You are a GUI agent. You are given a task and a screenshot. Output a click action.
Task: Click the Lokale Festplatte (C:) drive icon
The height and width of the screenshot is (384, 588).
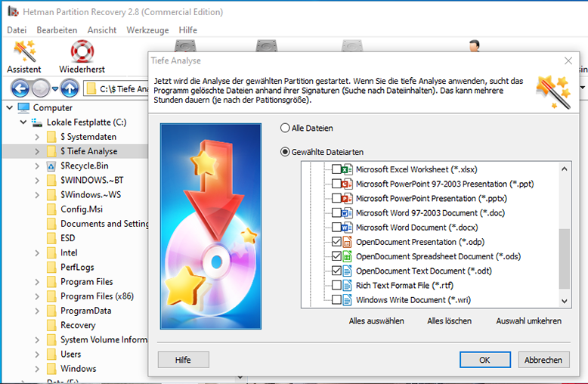click(36, 122)
